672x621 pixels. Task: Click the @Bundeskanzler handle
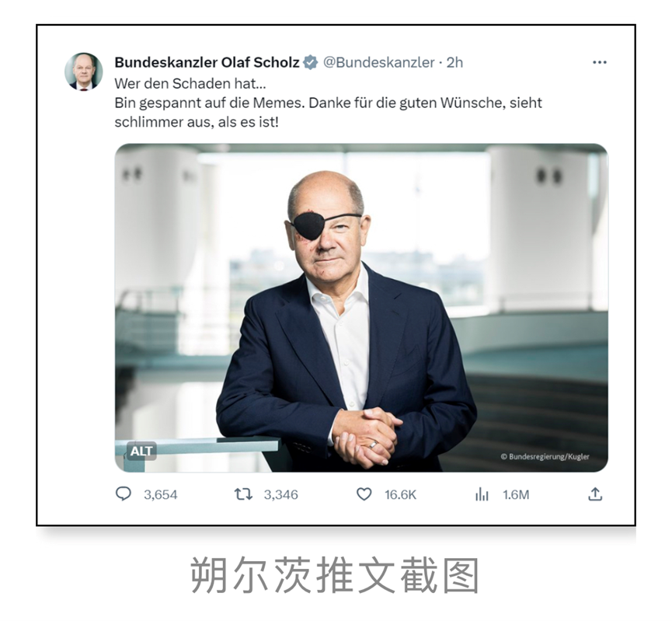point(378,63)
